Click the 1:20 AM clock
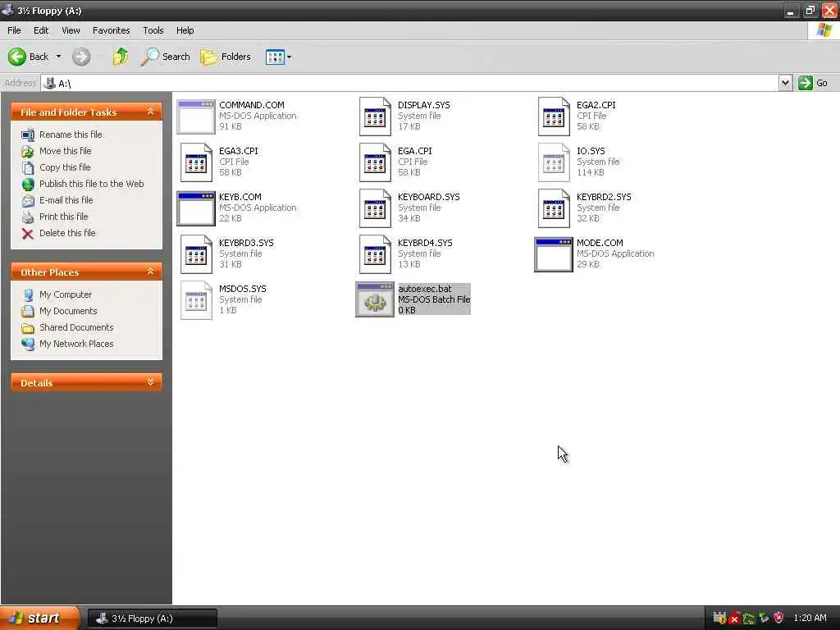This screenshot has height=630, width=840. [x=810, y=619]
